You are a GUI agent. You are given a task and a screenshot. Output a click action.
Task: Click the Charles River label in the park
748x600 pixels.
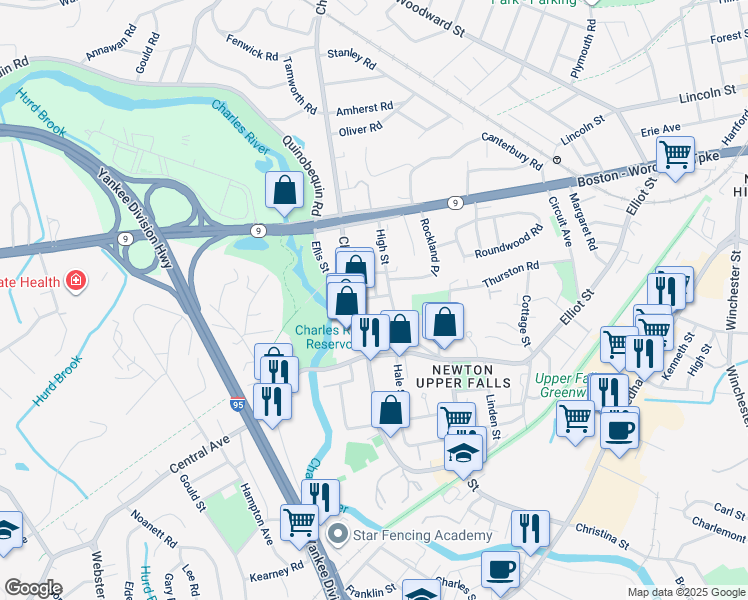click(x=241, y=127)
